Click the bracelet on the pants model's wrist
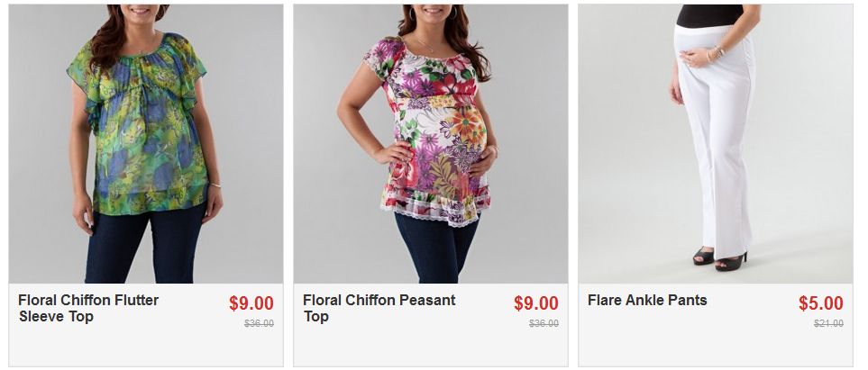 point(716,54)
